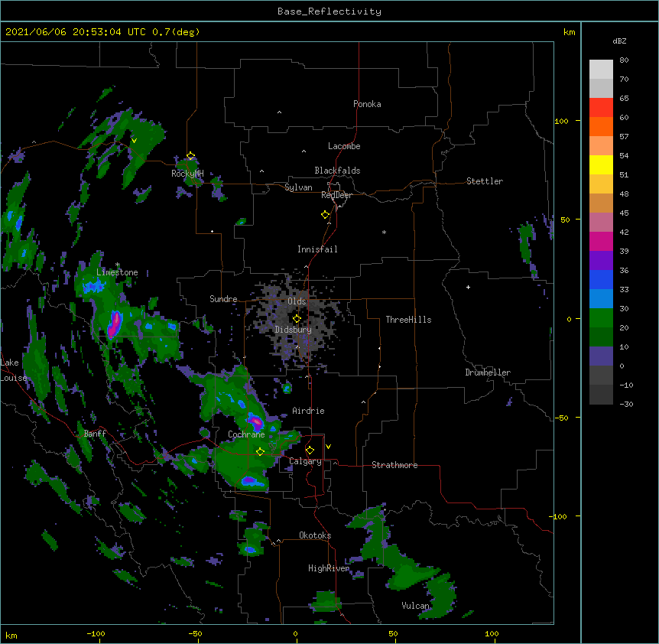Click the Lake Louise label
The image size is (659, 644).
[x=14, y=370]
